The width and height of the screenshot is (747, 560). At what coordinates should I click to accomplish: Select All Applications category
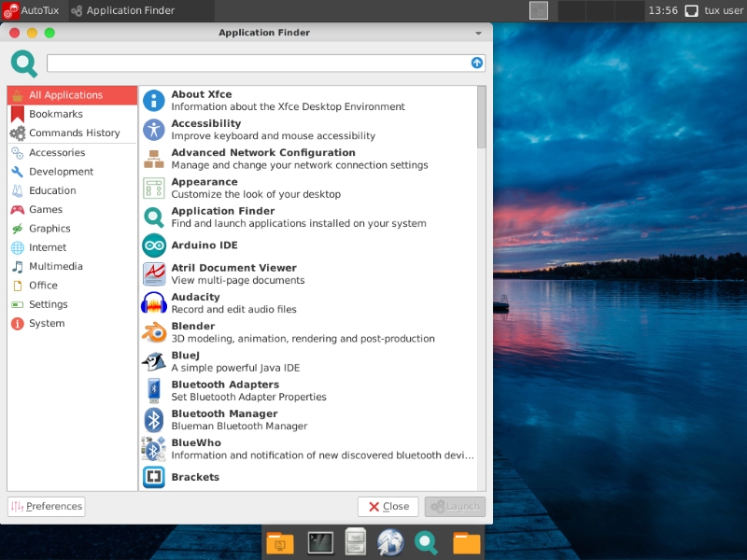pos(73,95)
